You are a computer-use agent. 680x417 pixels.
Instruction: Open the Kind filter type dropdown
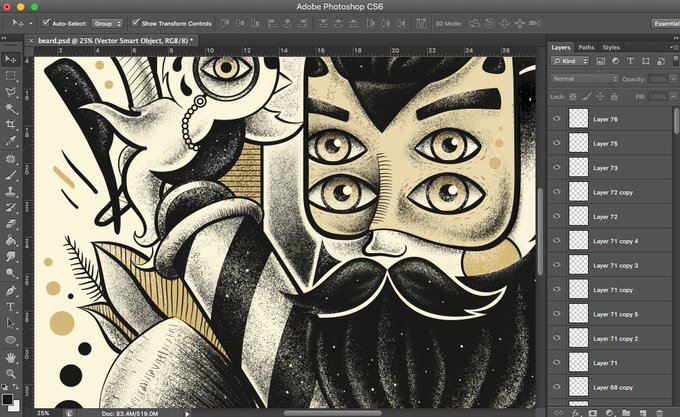pos(570,61)
